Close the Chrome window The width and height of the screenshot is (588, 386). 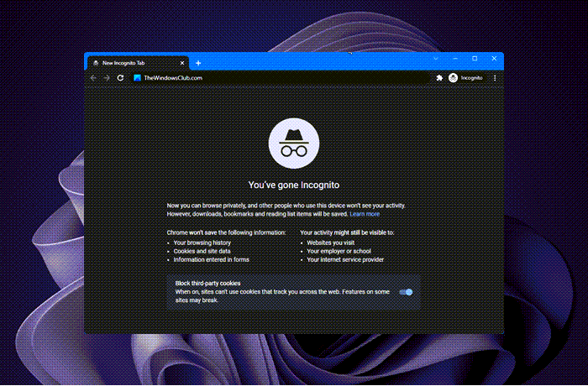tap(494, 59)
